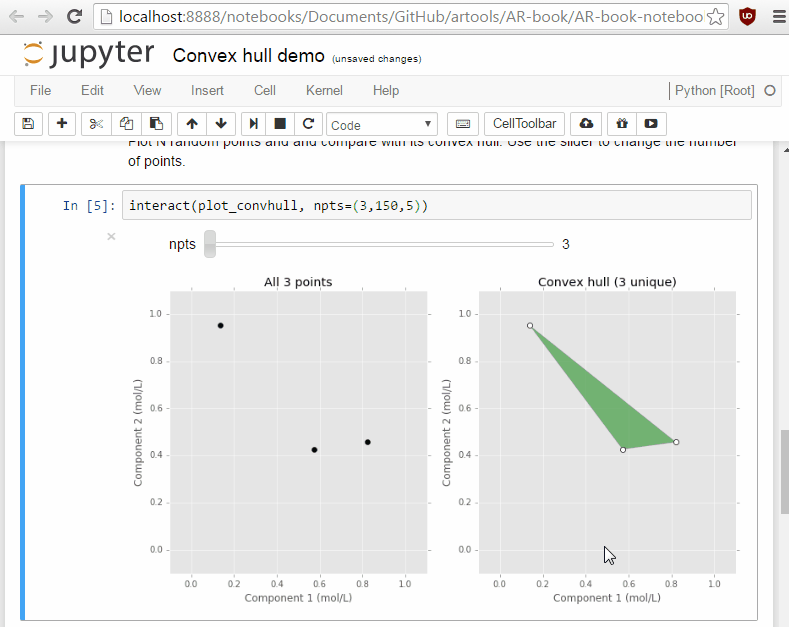
Task: Insert a cell below with plus icon
Action: point(62,124)
